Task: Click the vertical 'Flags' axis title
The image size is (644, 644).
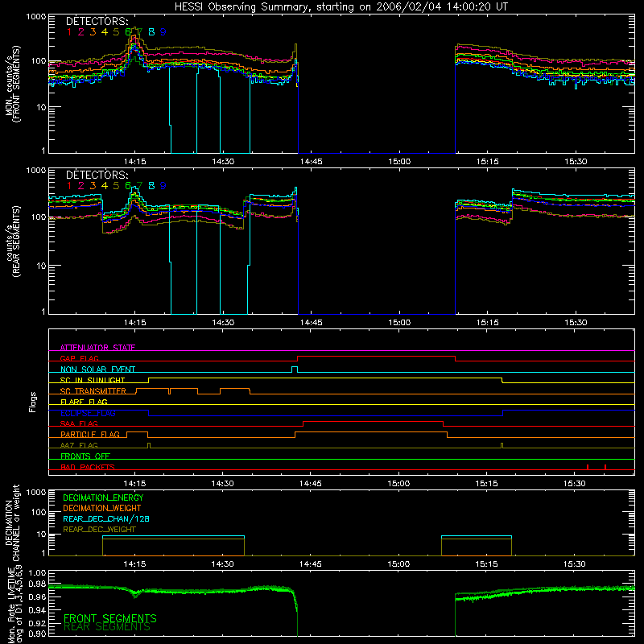Action: [33, 402]
